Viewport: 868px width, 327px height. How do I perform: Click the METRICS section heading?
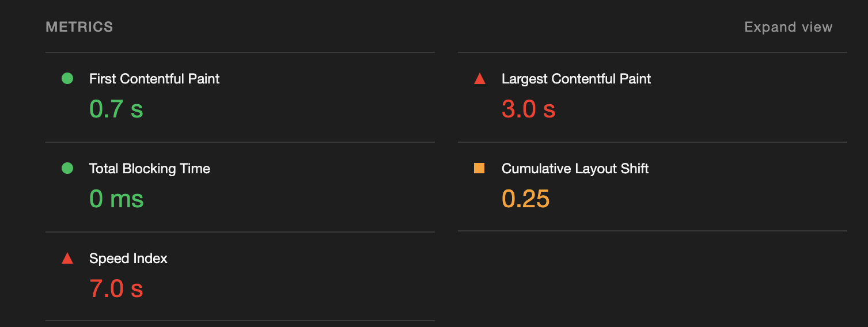coord(79,27)
